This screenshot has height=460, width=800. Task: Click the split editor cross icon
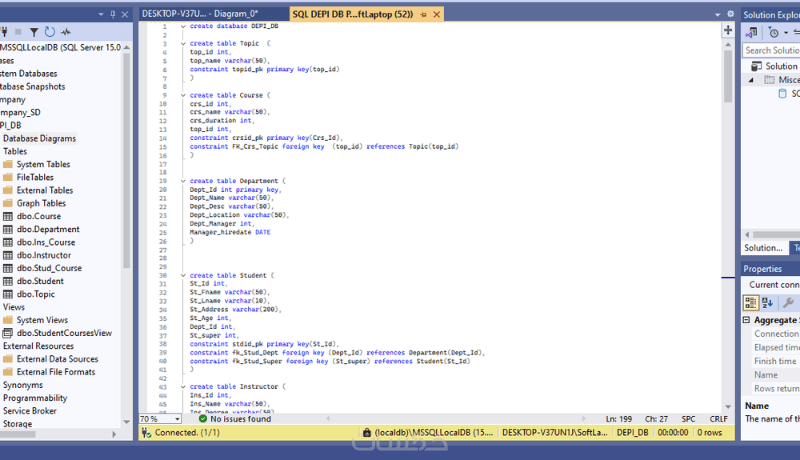[728, 30]
